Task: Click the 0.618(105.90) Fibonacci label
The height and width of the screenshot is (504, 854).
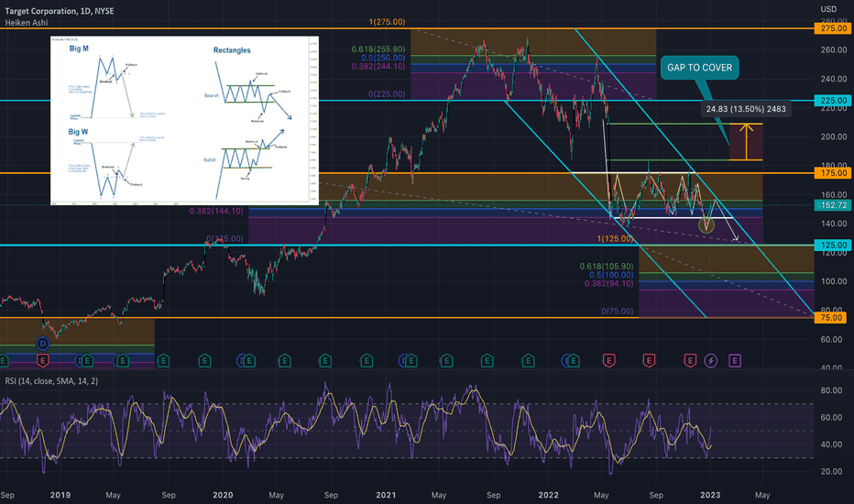Action: [x=607, y=267]
